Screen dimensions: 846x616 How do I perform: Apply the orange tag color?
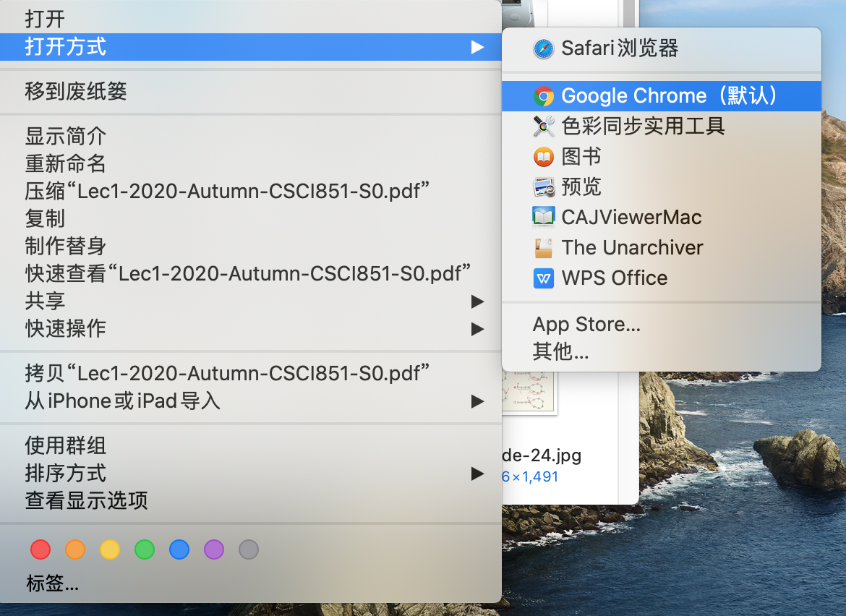[75, 549]
